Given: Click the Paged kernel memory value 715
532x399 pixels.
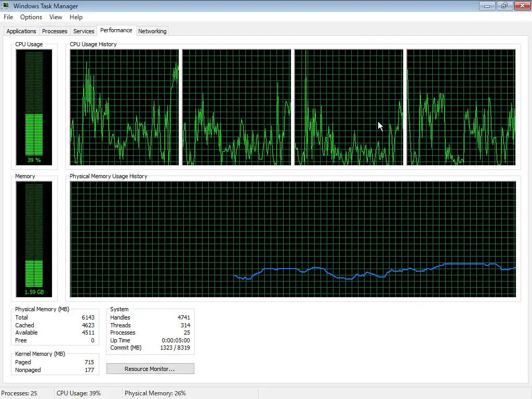Looking at the screenshot, I should point(89,362).
